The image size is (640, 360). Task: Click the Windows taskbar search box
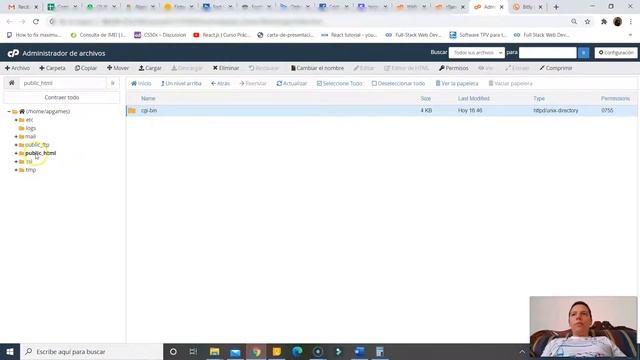91,351
